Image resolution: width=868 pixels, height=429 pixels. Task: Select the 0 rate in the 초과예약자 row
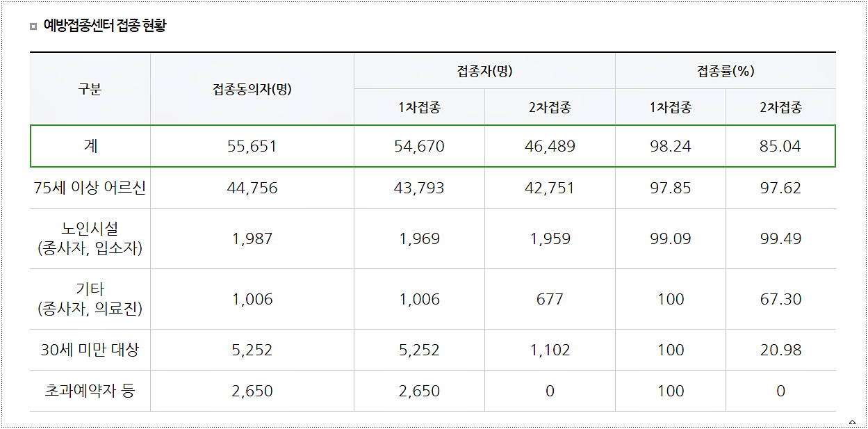coord(780,391)
